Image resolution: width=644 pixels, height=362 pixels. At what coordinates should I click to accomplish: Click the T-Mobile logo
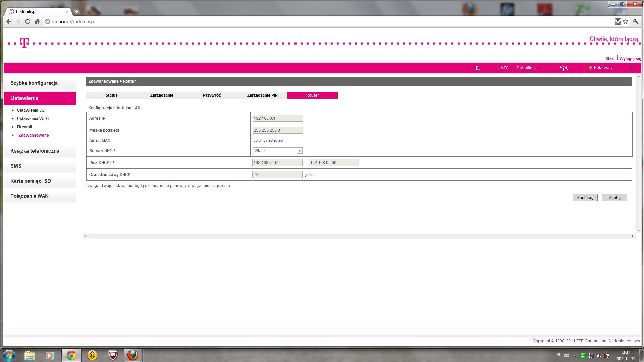pyautogui.click(x=24, y=43)
